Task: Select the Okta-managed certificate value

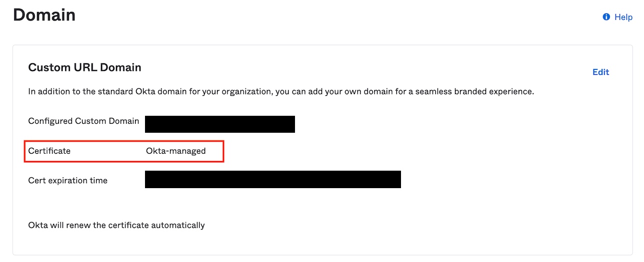Action: point(175,151)
